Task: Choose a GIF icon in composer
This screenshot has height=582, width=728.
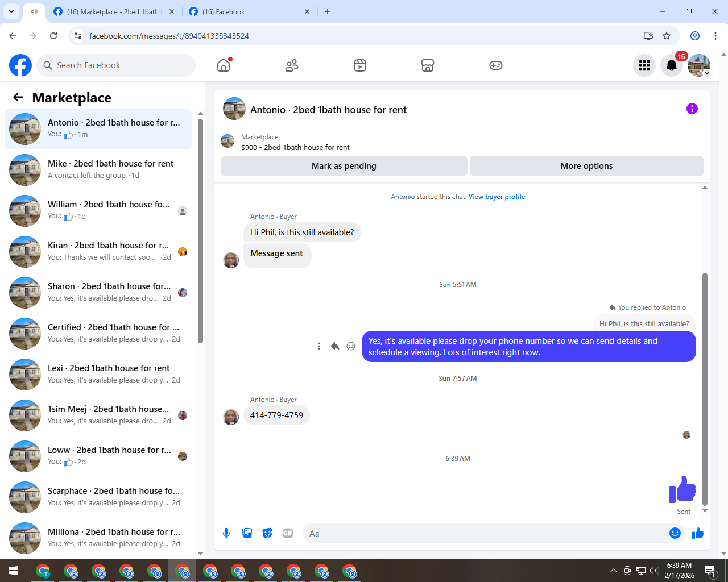Action: (288, 533)
